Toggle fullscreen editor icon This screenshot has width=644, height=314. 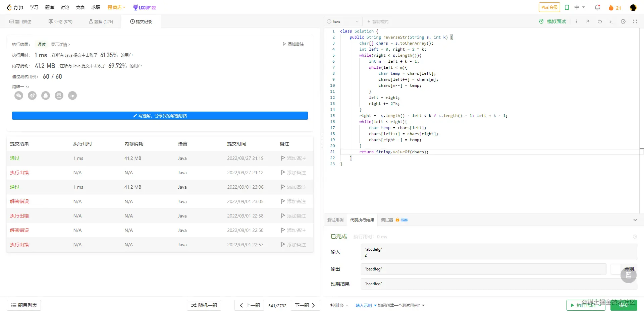635,21
